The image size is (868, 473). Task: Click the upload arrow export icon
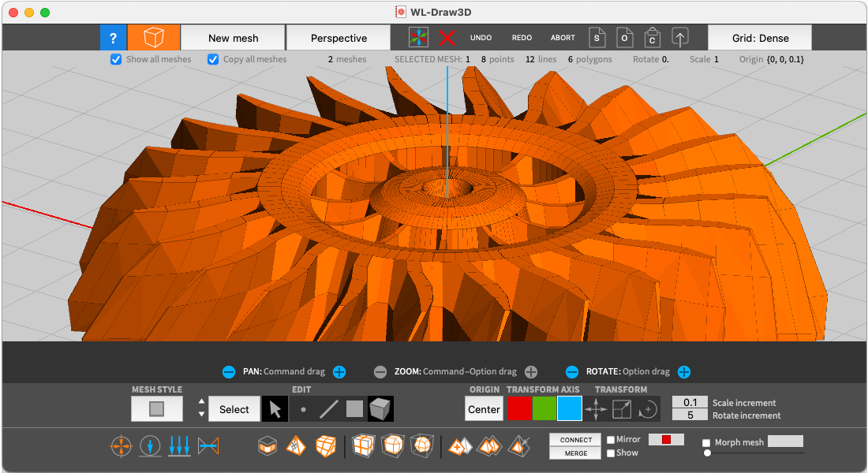click(x=679, y=38)
